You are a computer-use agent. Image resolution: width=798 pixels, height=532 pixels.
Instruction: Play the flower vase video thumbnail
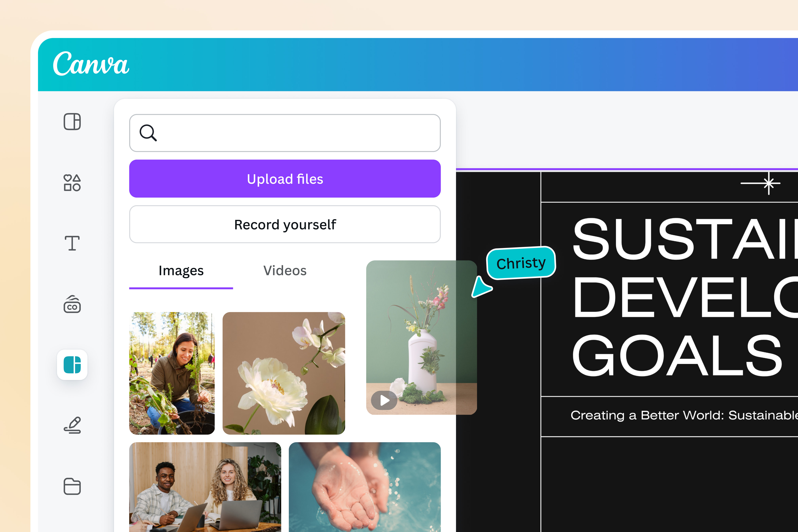click(384, 400)
